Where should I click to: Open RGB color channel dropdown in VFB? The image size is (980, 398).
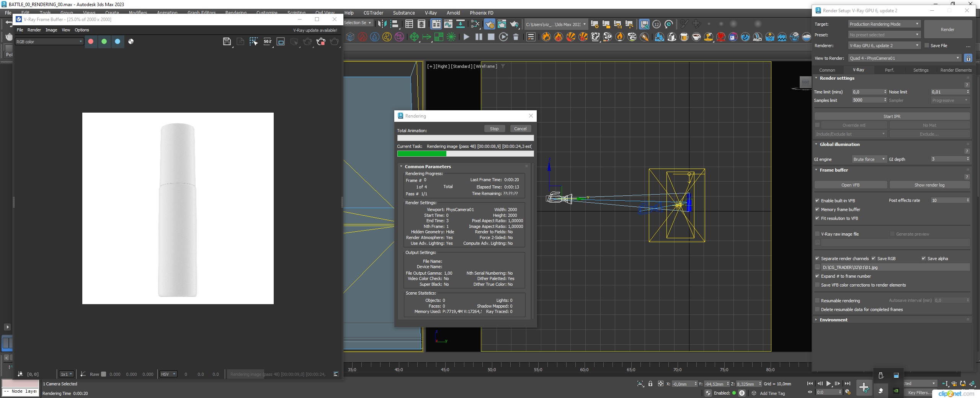[49, 41]
